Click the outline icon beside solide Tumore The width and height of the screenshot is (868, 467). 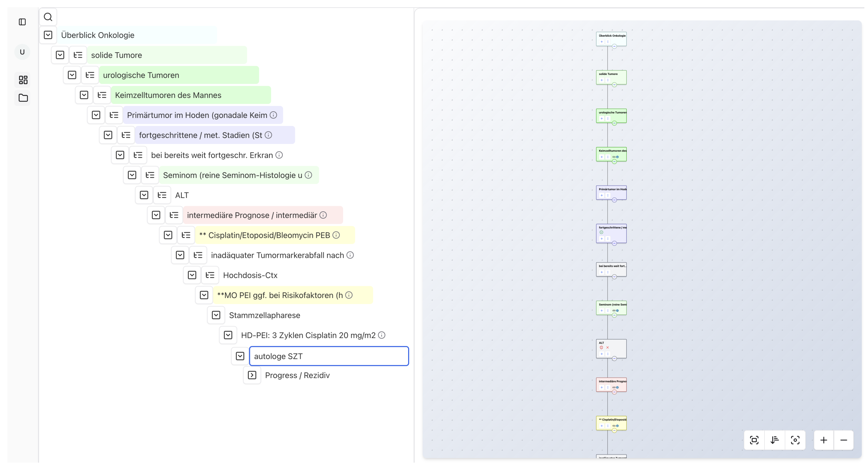(x=78, y=55)
